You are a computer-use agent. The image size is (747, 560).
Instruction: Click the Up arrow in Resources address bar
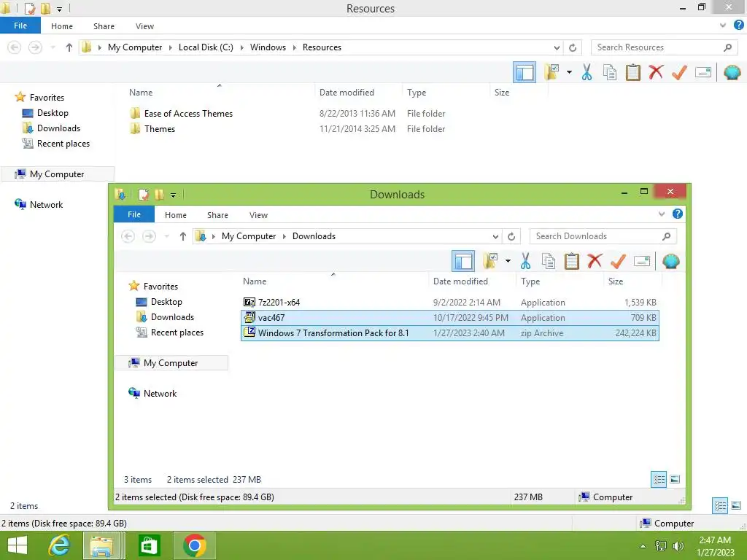tap(69, 47)
